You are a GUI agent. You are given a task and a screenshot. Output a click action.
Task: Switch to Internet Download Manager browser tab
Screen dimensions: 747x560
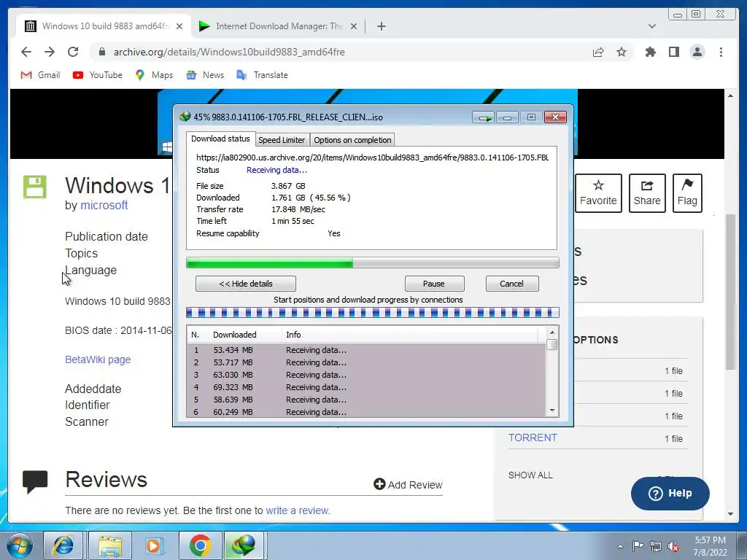pyautogui.click(x=279, y=26)
